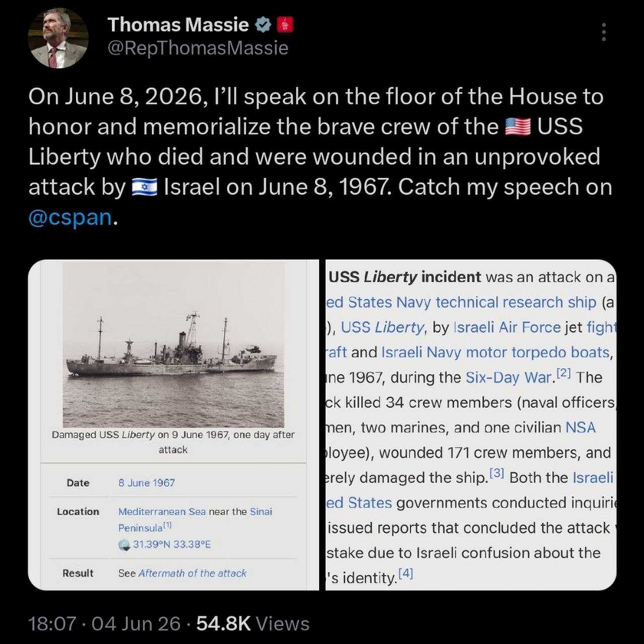Click the blue verified checkmark badge
The image size is (644, 644).
[263, 25]
